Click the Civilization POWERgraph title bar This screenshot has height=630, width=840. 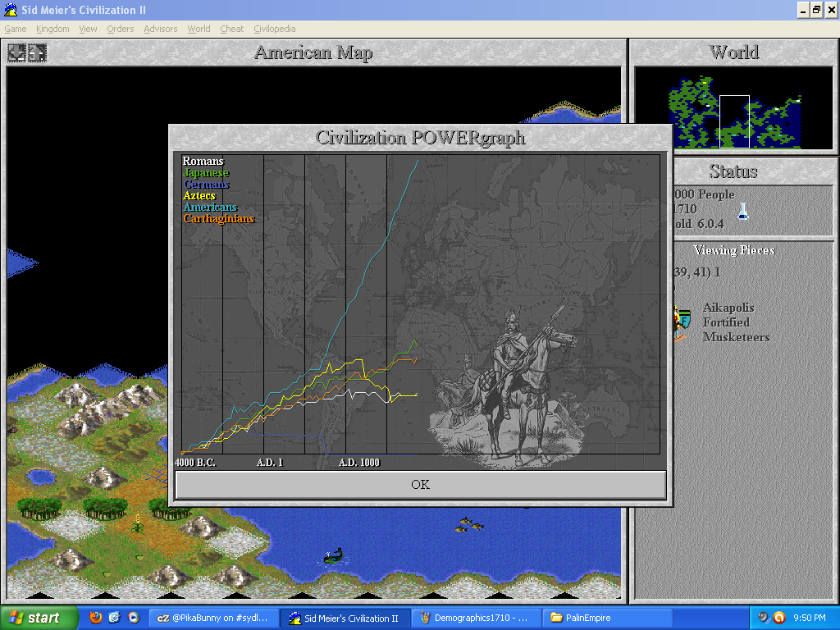421,138
